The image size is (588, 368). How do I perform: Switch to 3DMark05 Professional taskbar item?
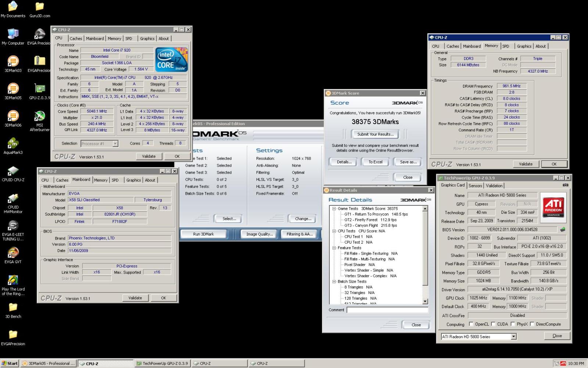[49, 364]
